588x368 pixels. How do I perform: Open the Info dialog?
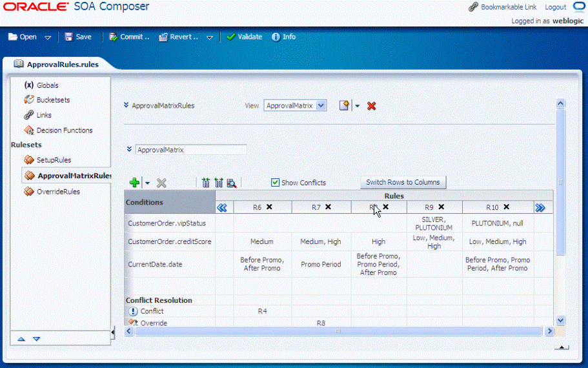point(283,37)
